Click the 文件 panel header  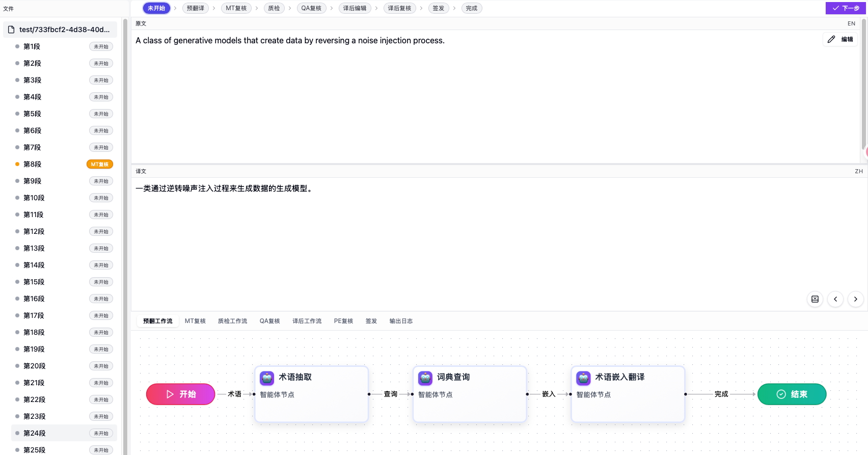[9, 9]
